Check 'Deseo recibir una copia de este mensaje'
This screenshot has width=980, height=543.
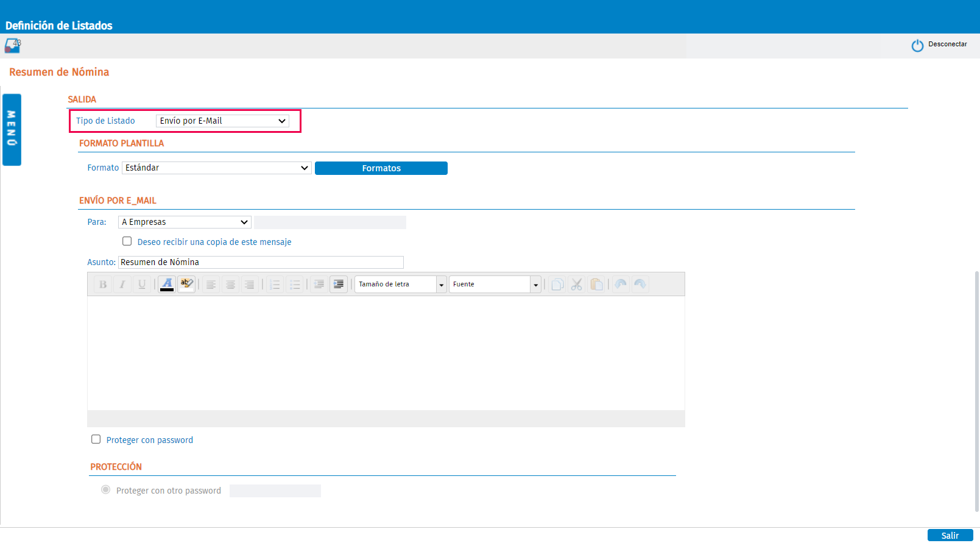[127, 241]
